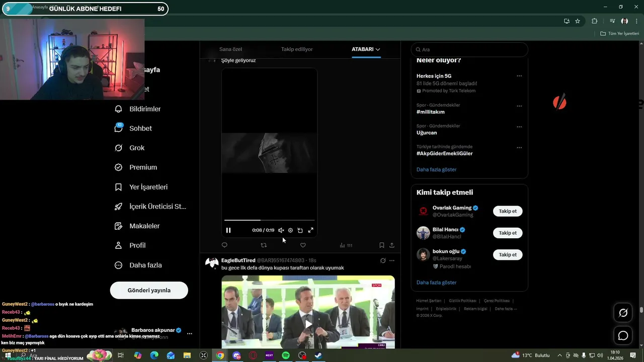Open Hizmet Şartları footer link
Viewport: 644px width, 362px height.
(429, 301)
